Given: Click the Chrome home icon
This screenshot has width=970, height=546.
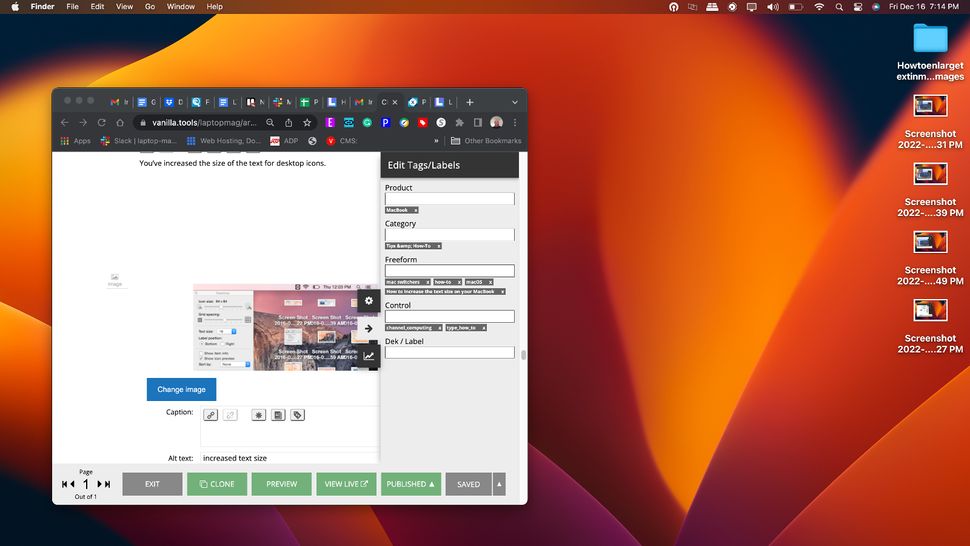Looking at the screenshot, I should point(120,122).
